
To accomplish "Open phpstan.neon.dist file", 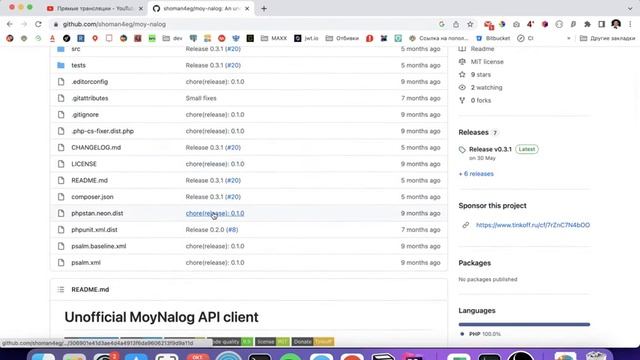I will (97, 213).
